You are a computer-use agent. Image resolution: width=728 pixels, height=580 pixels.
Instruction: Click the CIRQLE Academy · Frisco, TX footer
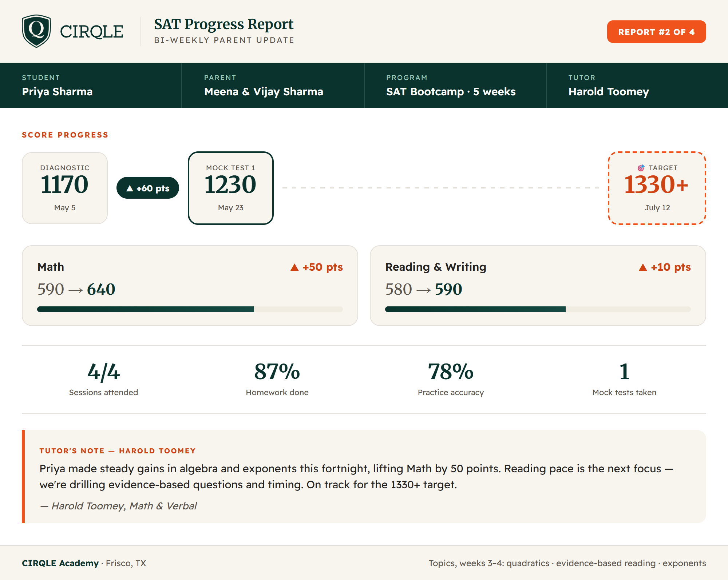tap(84, 563)
